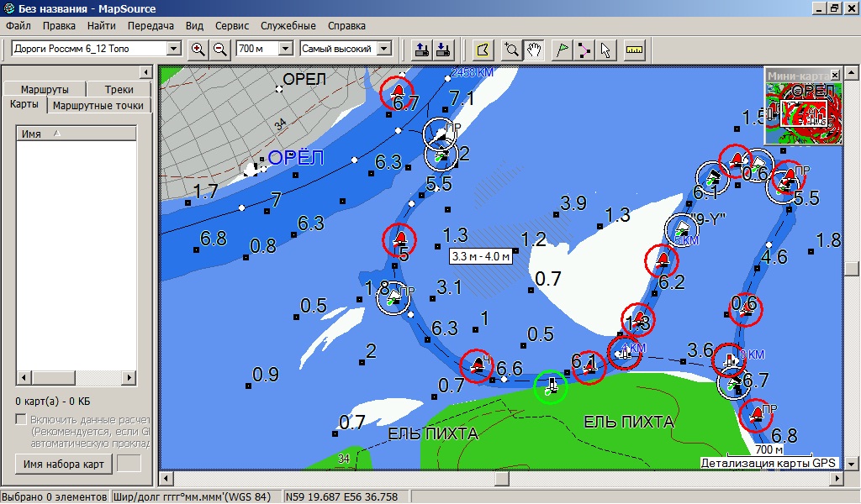Open the Сервис menu
The image size is (861, 504).
tap(232, 26)
